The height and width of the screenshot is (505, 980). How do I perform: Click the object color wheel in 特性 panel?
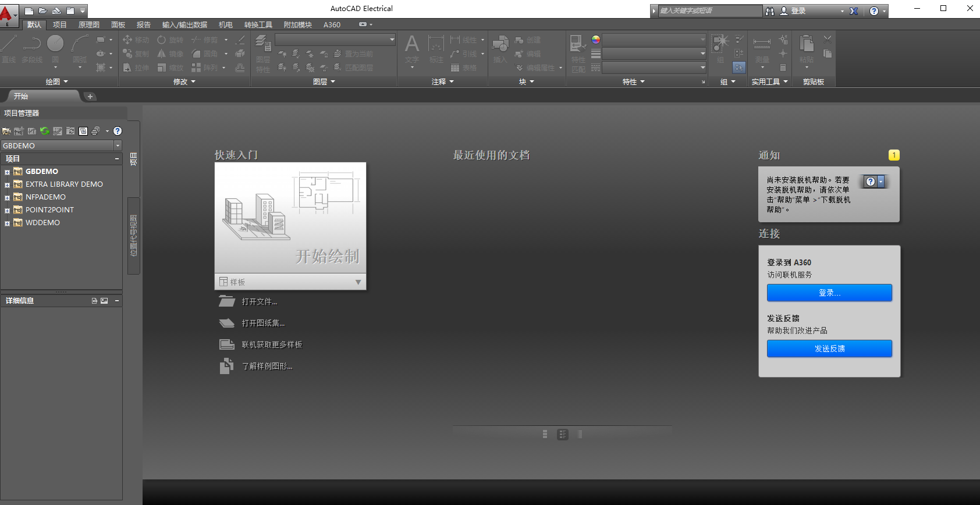click(x=595, y=40)
